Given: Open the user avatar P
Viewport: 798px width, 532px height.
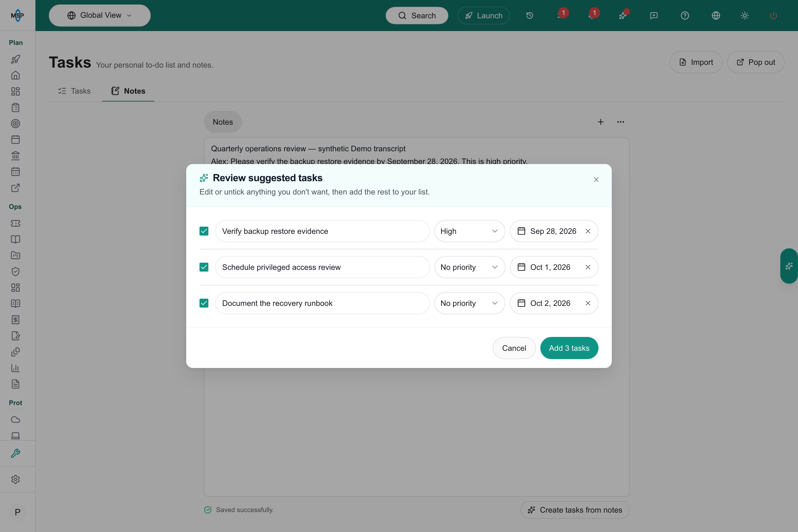Looking at the screenshot, I should [18, 512].
